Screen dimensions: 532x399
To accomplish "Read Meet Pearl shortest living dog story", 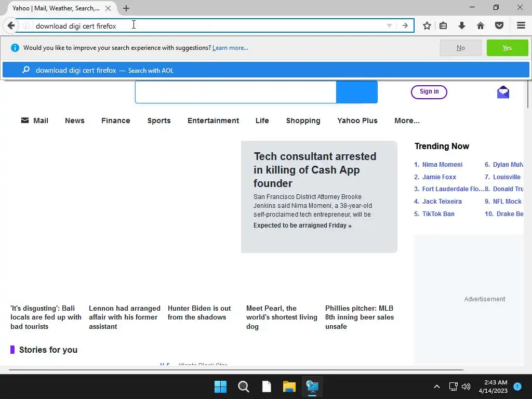I will (x=282, y=317).
